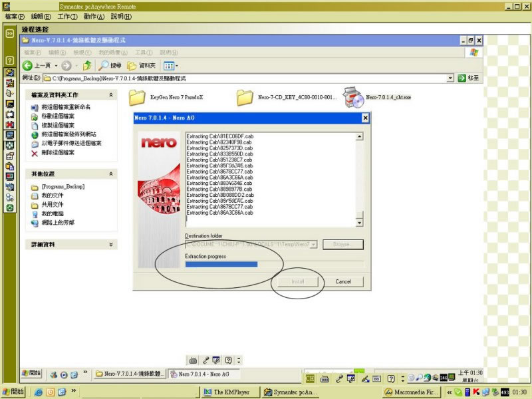Go up one folder level in Explorer
The width and height of the screenshot is (532, 399).
88,65
